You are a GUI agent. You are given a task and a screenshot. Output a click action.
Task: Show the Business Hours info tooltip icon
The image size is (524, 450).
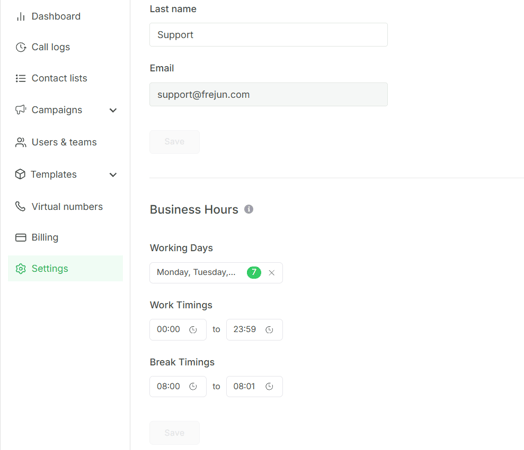(x=249, y=209)
